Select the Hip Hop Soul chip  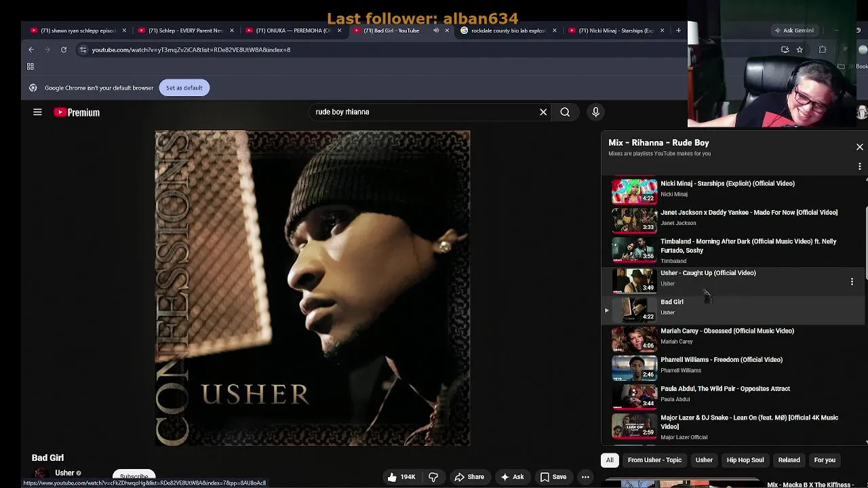[x=745, y=460]
